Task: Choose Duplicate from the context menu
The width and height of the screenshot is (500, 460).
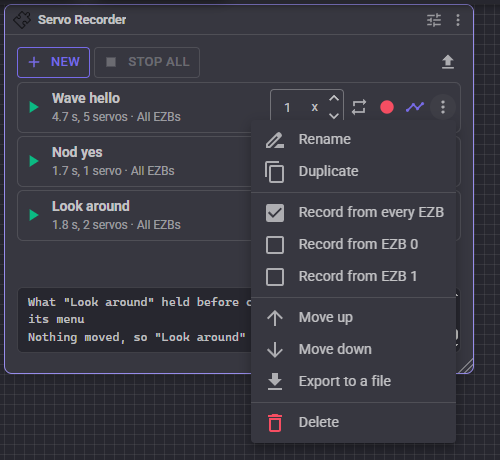Action: pyautogui.click(x=353, y=171)
